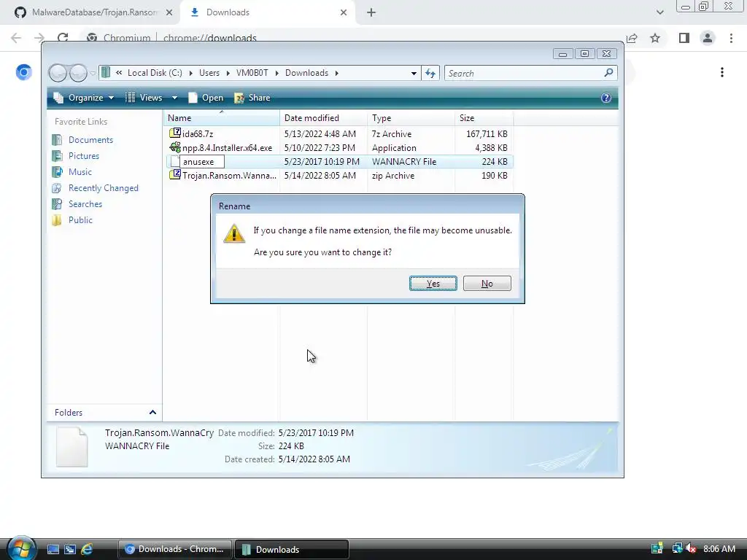
Task: Click the magnifier icon in Search box
Action: 608,73
